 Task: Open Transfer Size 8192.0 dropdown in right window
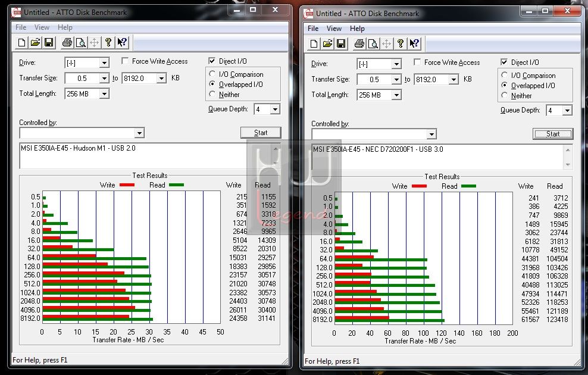click(x=453, y=79)
